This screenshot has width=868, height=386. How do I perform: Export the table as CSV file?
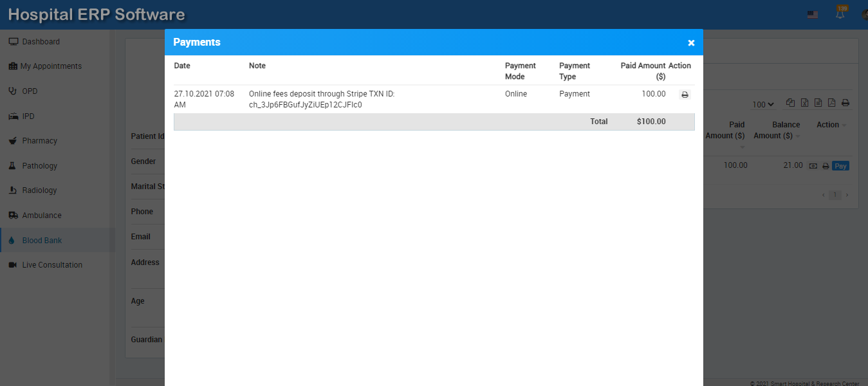(818, 103)
